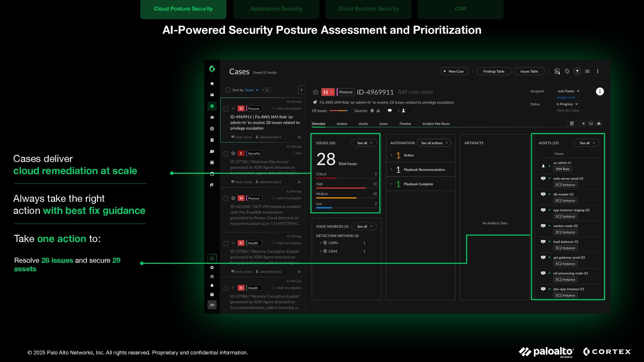Click the filter funnel icon in toolbar
The height and width of the screenshot is (362, 644).
pyautogui.click(x=577, y=71)
